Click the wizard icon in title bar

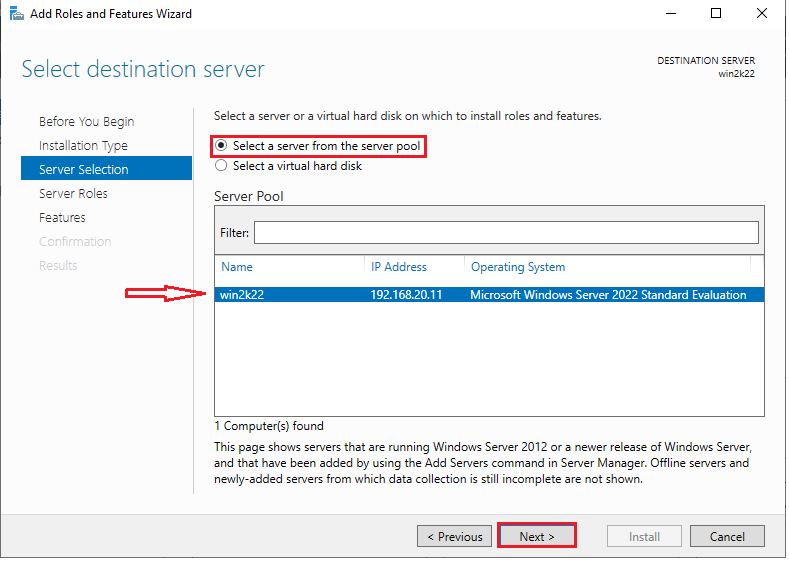pos(16,14)
